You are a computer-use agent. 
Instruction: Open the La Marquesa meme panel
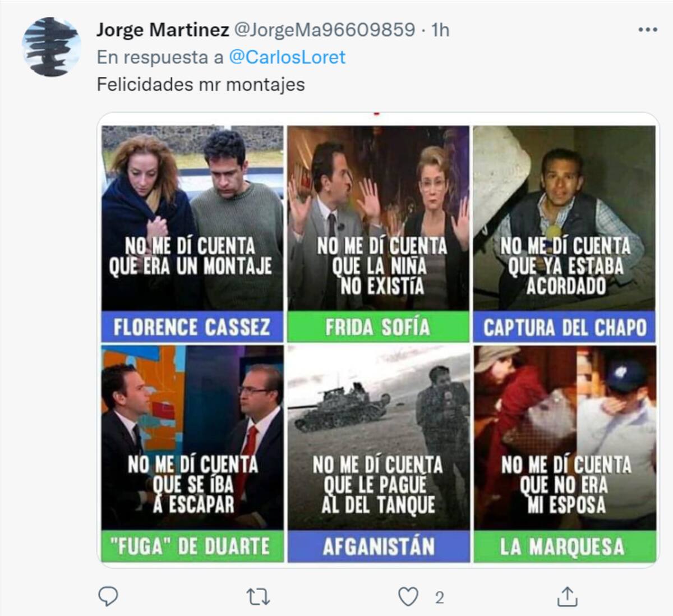pyautogui.click(x=564, y=454)
